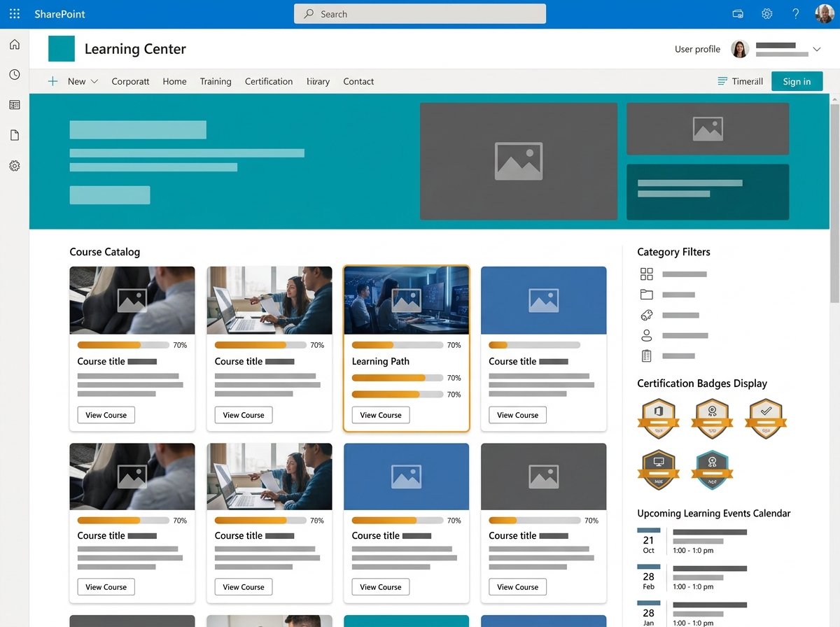Select the clipboard icon category filter
840x627 pixels.
647,356
